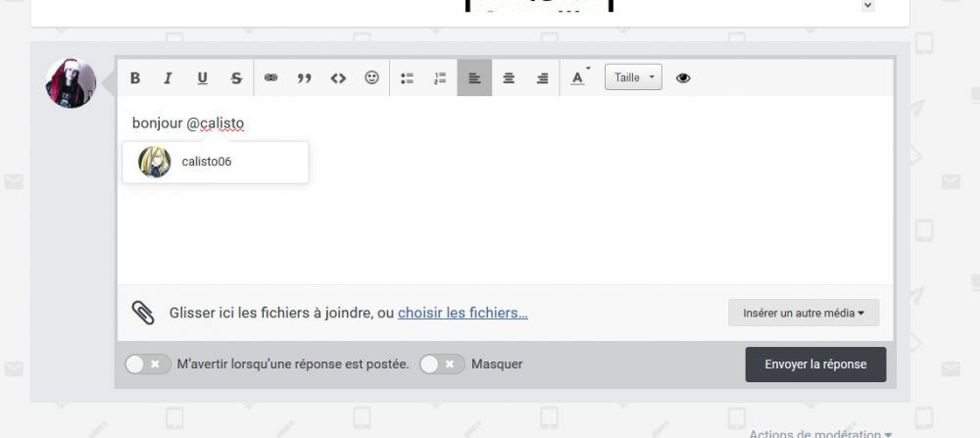
Task: Toggle M'avertir lorsqu'une réponse est postée
Action: [x=148, y=365]
